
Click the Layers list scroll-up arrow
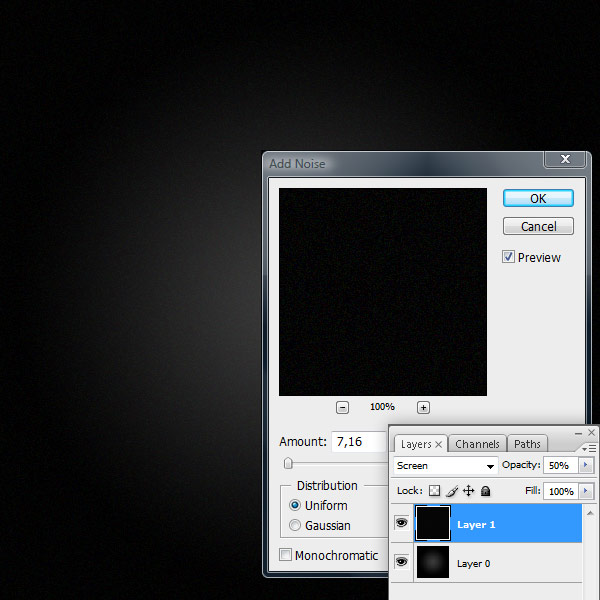point(590,513)
